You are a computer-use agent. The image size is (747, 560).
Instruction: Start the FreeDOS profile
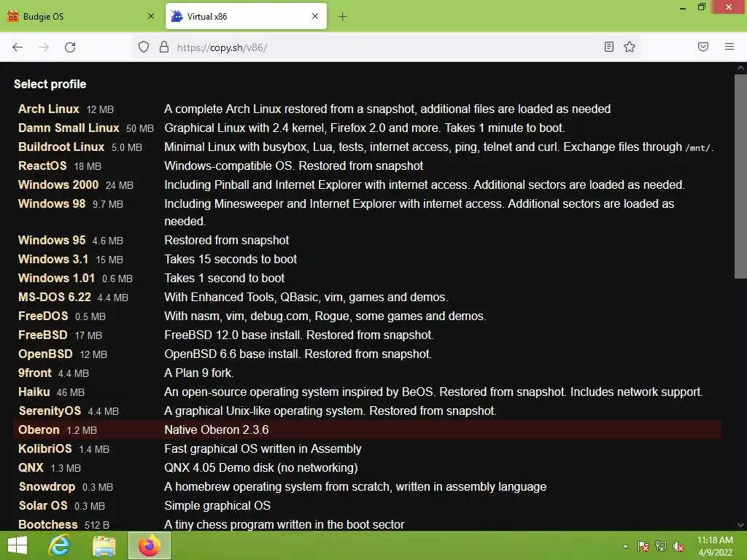click(43, 316)
